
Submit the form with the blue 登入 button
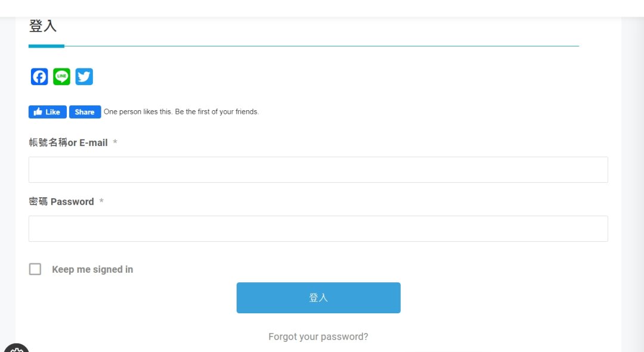318,298
